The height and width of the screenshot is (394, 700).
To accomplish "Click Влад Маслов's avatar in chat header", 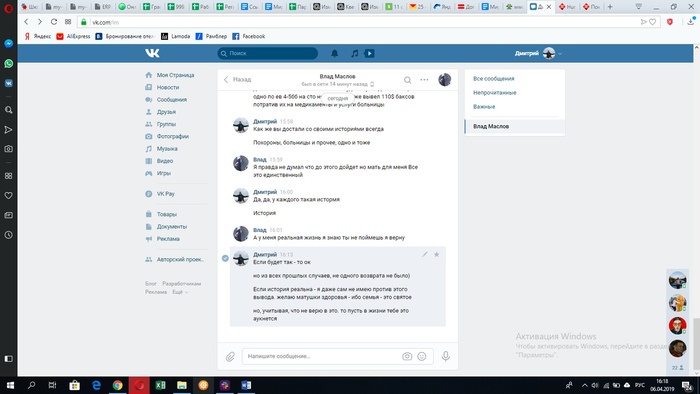I will click(x=445, y=79).
